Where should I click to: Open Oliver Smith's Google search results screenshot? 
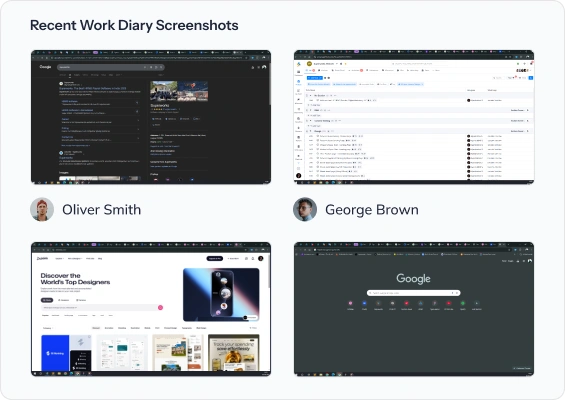[x=151, y=117]
